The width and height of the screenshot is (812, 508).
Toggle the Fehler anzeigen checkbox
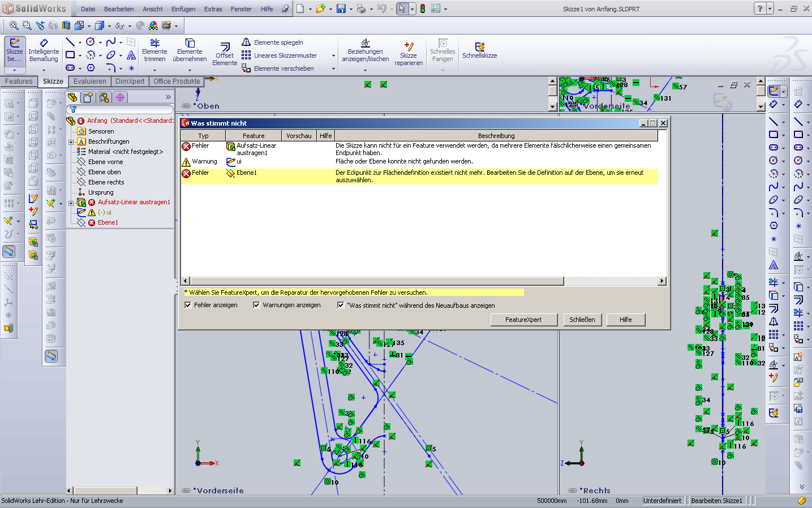click(188, 305)
